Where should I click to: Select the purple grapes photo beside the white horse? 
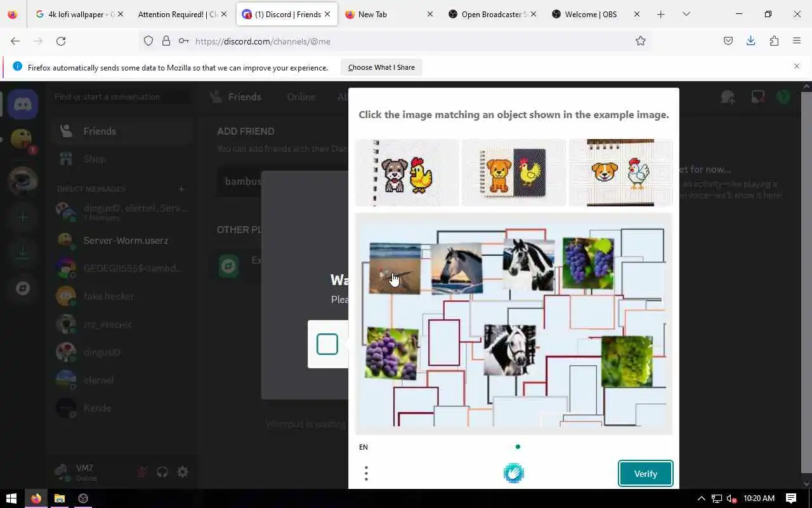588,264
